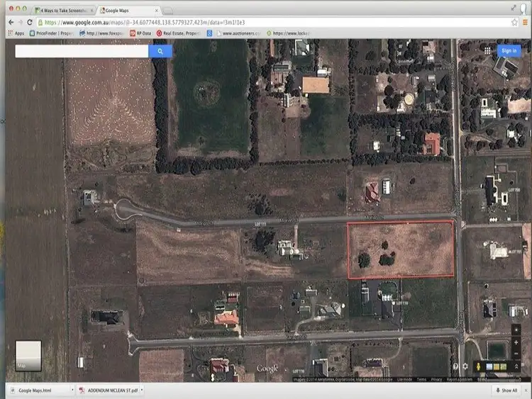Bookmark this page with the star icon
This screenshot has height=399, width=532.
(x=514, y=23)
